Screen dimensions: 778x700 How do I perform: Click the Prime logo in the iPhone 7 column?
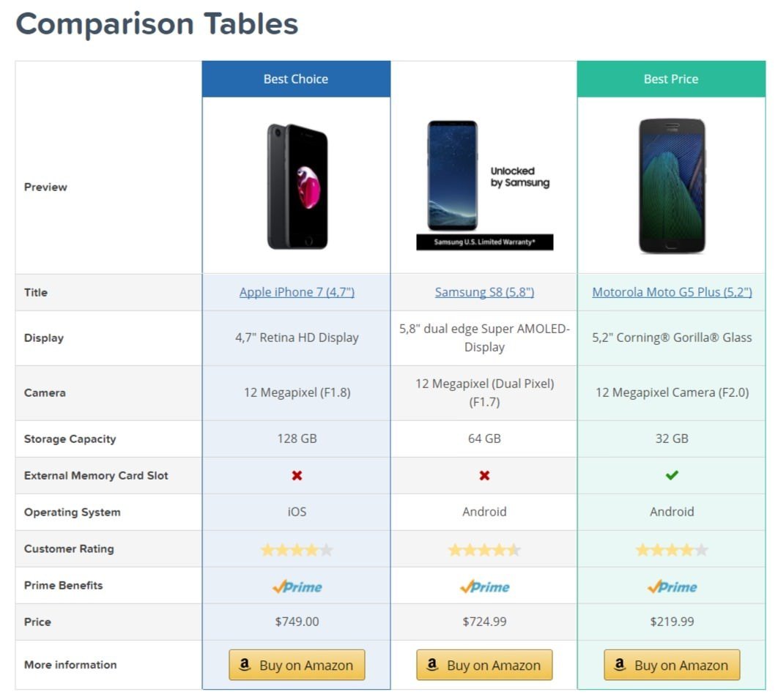pos(297,587)
